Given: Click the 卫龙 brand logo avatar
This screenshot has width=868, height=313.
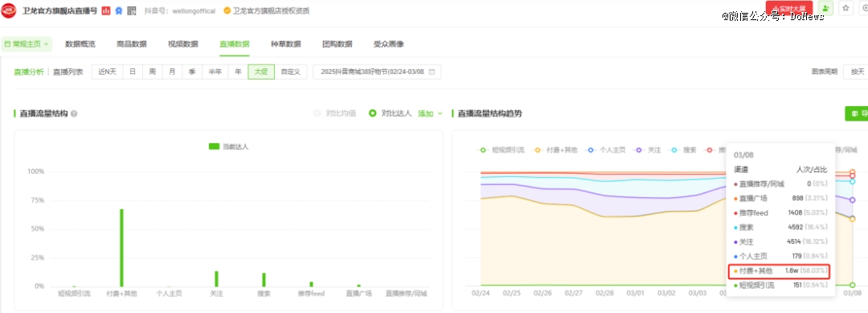Looking at the screenshot, I should pyautogui.click(x=8, y=10).
